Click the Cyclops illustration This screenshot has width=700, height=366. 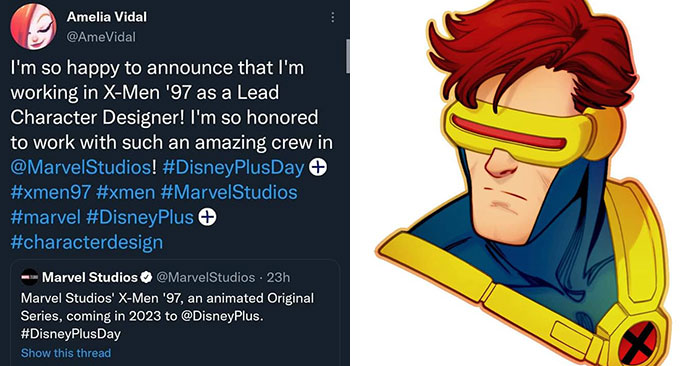(x=523, y=183)
